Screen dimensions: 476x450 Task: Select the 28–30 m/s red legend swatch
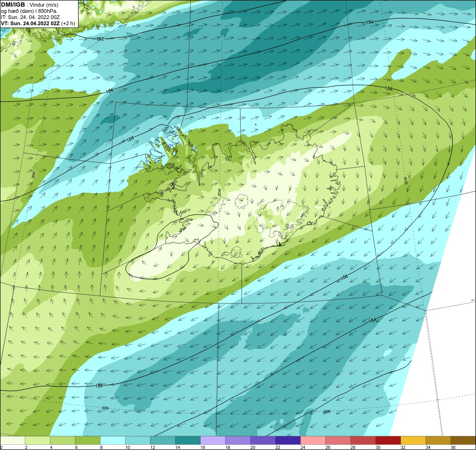tap(363, 440)
